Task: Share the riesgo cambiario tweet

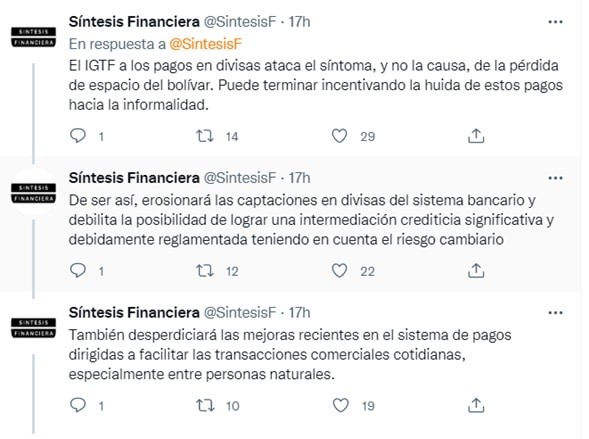Action: click(x=476, y=270)
